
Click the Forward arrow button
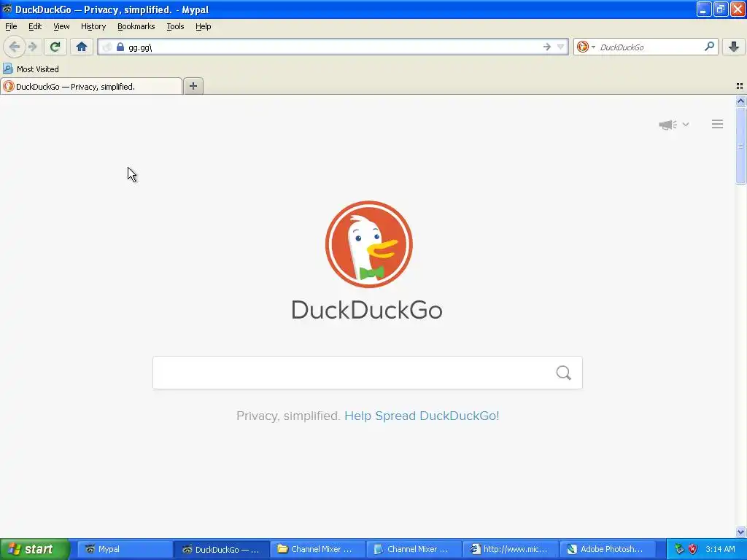[x=33, y=47]
